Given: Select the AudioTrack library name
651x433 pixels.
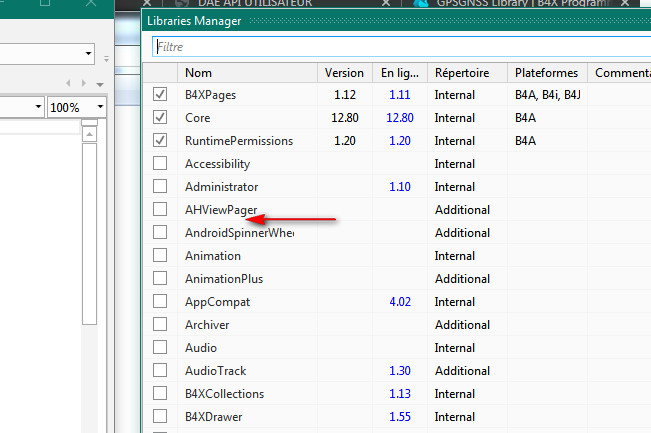Looking at the screenshot, I should pos(215,371).
